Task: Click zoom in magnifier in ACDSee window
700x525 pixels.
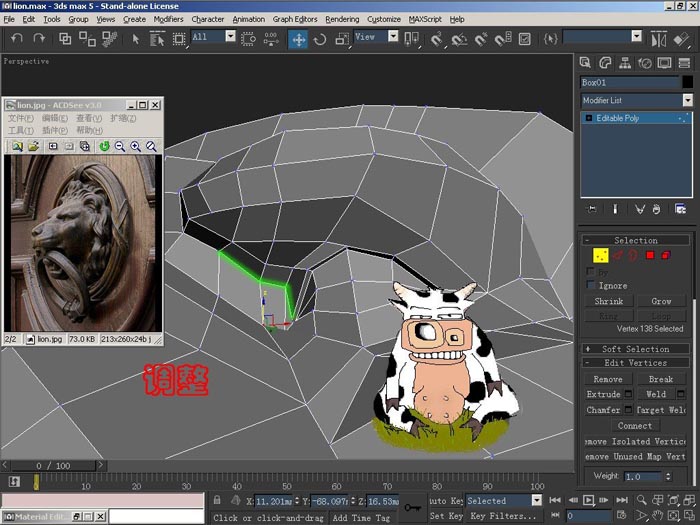Action: [136, 146]
